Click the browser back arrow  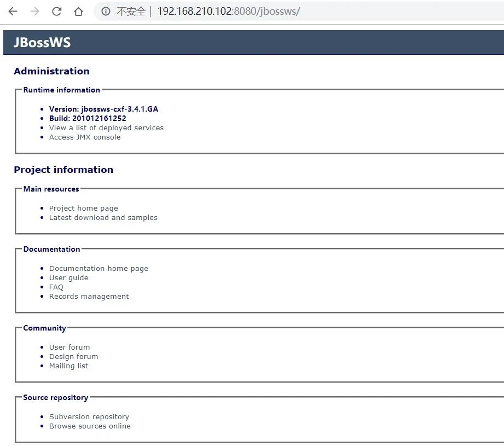coord(13,11)
